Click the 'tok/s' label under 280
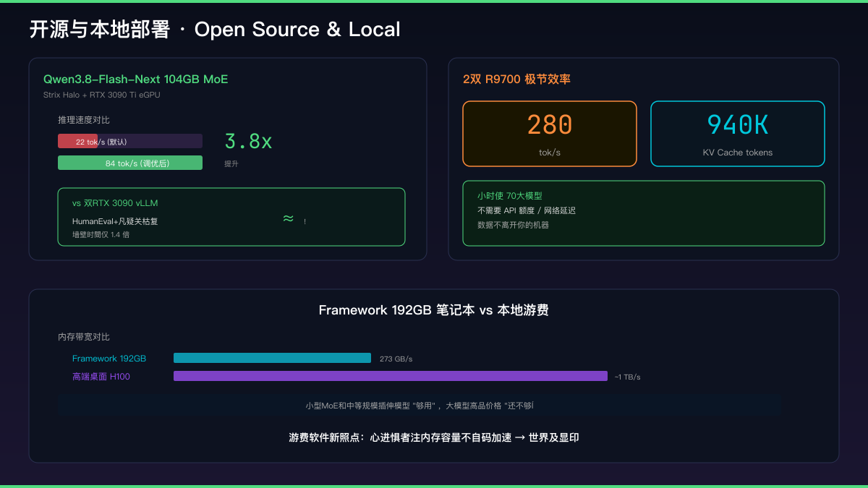Screen dimensions: 868x488 click(550, 153)
